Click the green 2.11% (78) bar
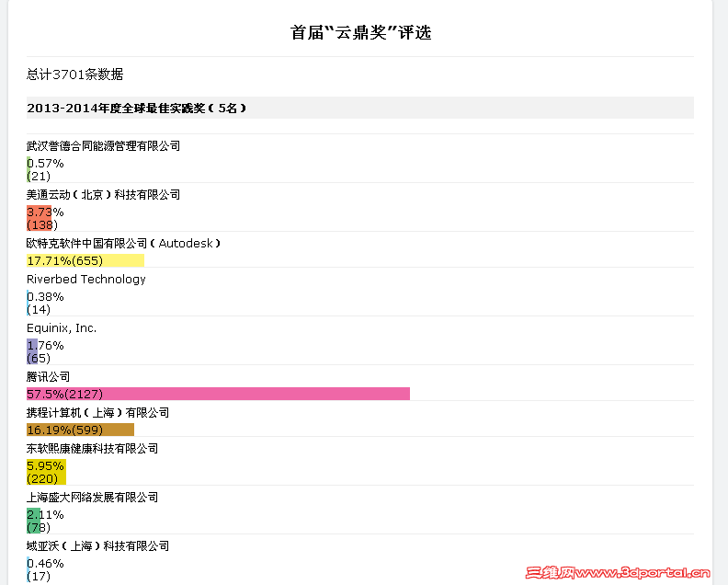 [x=33, y=521]
